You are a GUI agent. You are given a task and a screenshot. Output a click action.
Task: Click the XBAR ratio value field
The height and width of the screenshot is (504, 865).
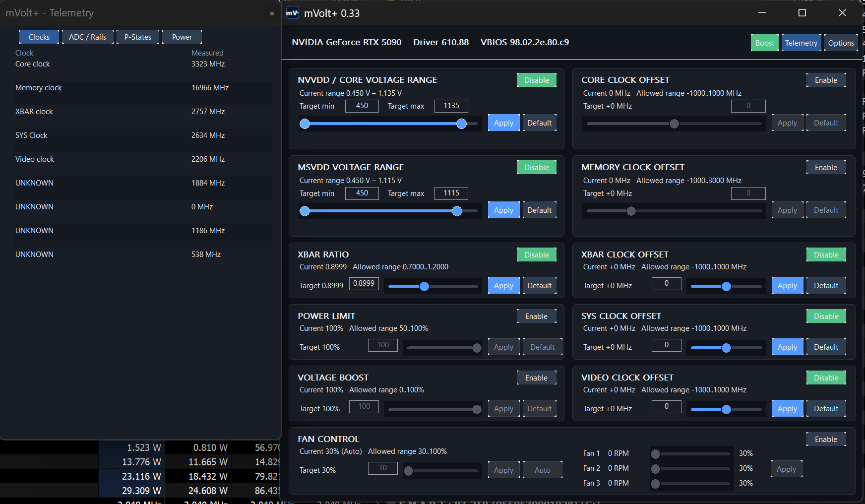(364, 283)
